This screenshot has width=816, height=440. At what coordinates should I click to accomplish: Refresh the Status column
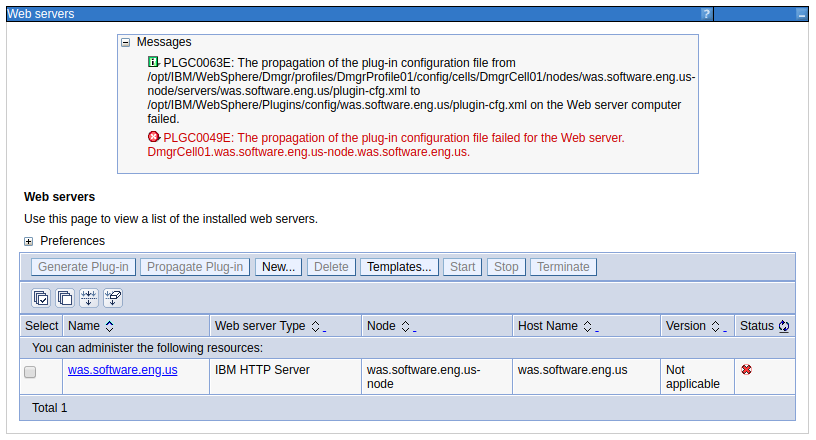(784, 326)
